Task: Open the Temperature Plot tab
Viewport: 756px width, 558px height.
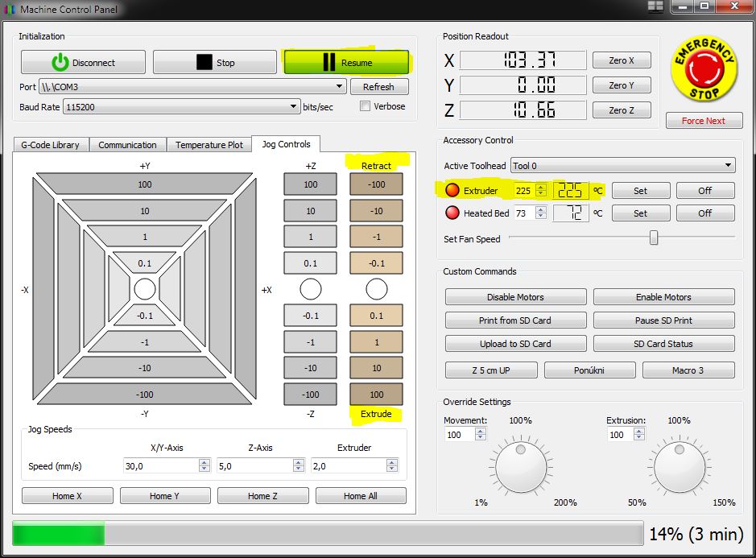Action: click(209, 145)
